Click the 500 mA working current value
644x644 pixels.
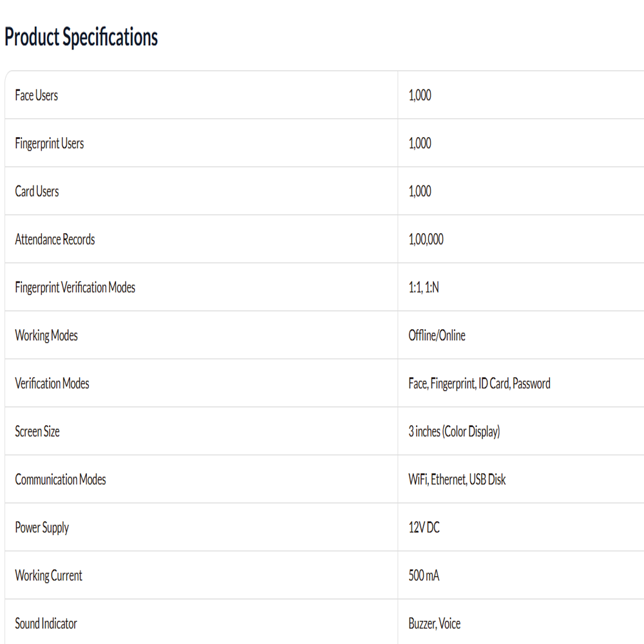tap(424, 576)
